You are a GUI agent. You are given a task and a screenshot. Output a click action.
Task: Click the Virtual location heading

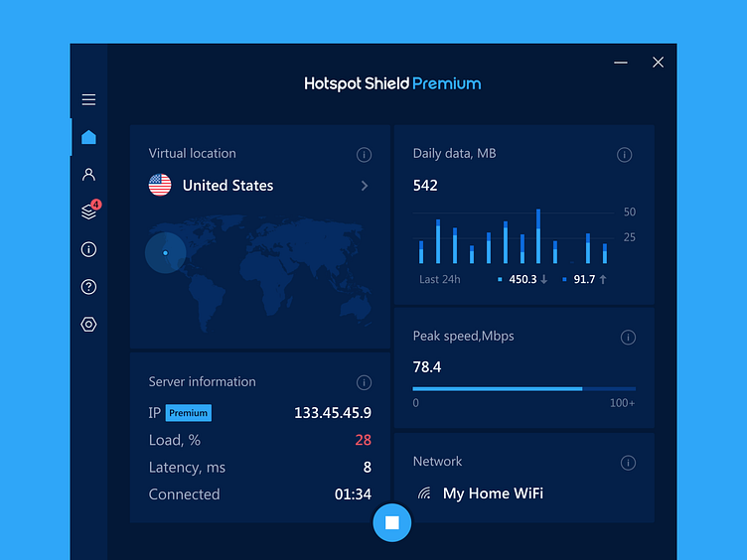pyautogui.click(x=192, y=153)
